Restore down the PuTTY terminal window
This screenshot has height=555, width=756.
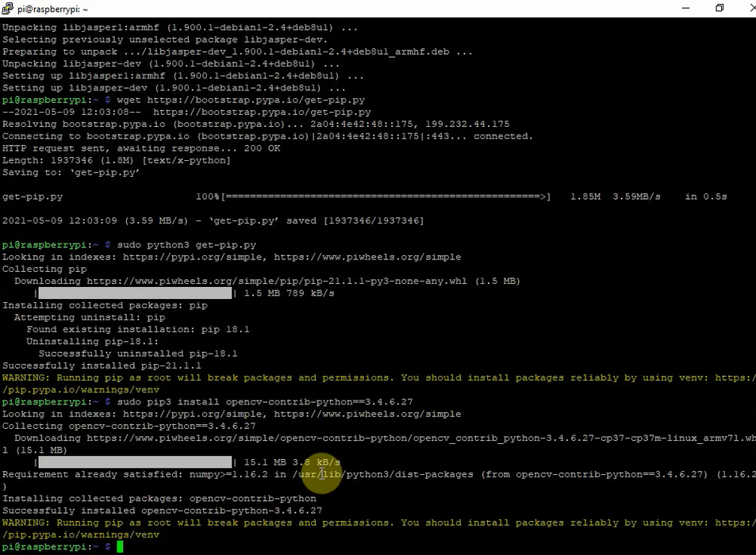click(x=720, y=8)
